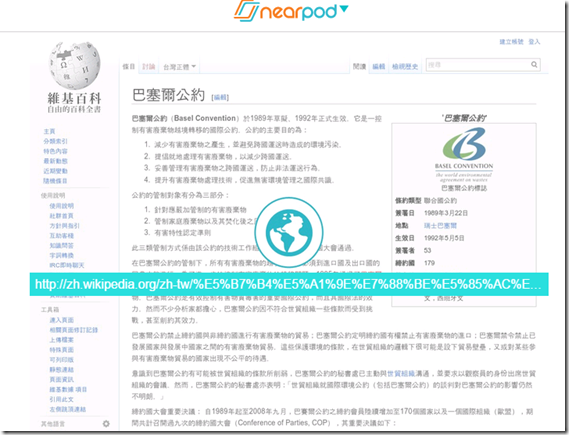The height and width of the screenshot is (435, 569).
Task: Click the Nearpod logo
Action: (x=285, y=11)
